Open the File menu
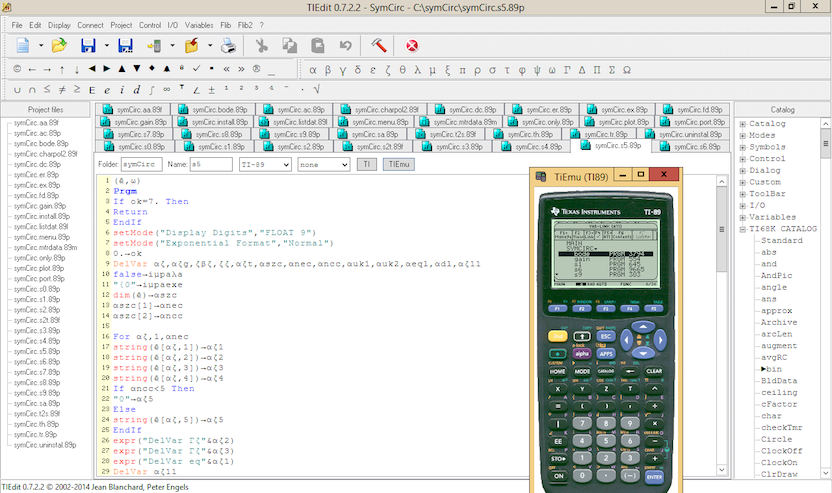This screenshot has width=832, height=493. point(17,25)
